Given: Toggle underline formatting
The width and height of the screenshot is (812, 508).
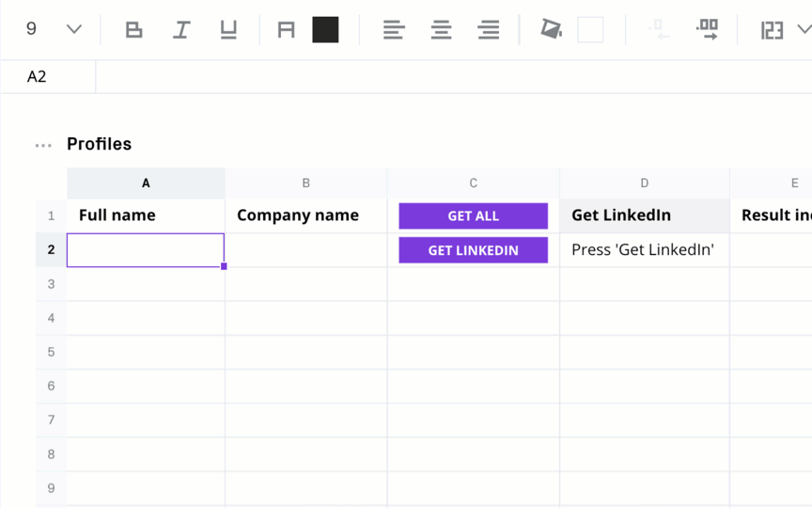Looking at the screenshot, I should click(228, 29).
